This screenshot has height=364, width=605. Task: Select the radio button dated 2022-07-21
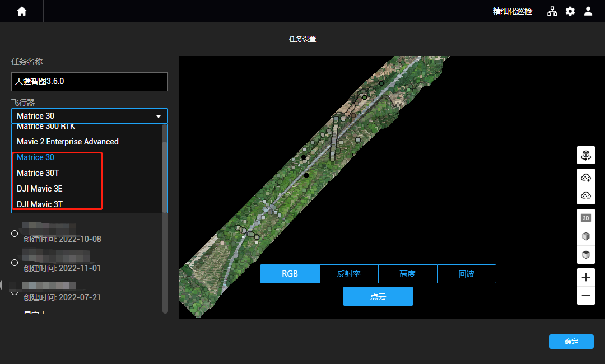point(15,292)
